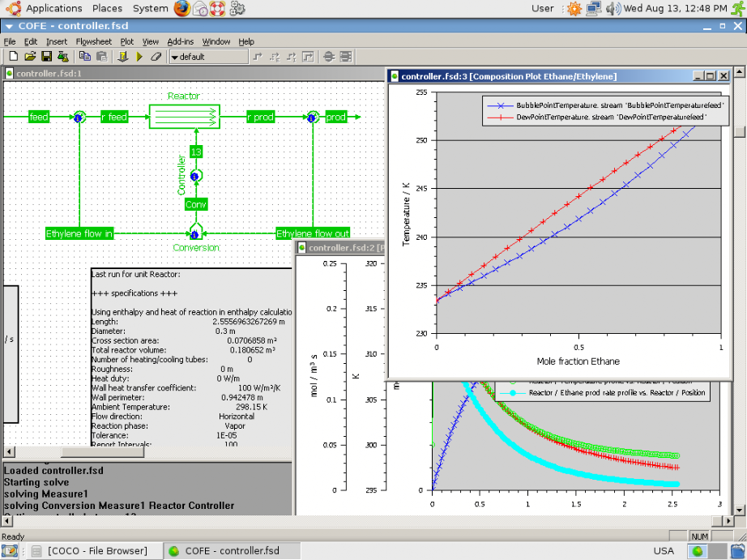Click the main window vertical scroll up arrow

tap(739, 72)
